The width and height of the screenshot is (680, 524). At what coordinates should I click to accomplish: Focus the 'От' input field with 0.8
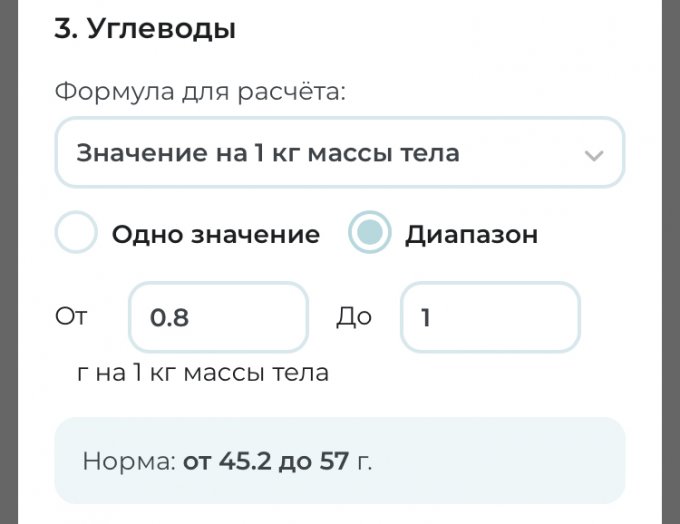[x=218, y=317]
